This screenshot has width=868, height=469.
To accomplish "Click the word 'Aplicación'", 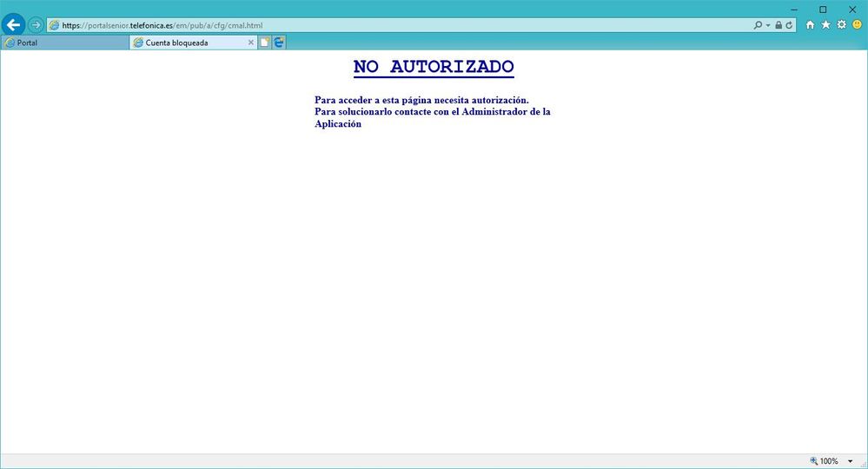I will [338, 124].
